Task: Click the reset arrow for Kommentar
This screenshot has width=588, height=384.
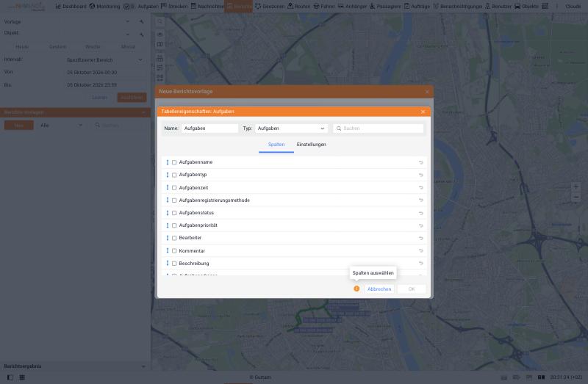Action: coord(420,250)
